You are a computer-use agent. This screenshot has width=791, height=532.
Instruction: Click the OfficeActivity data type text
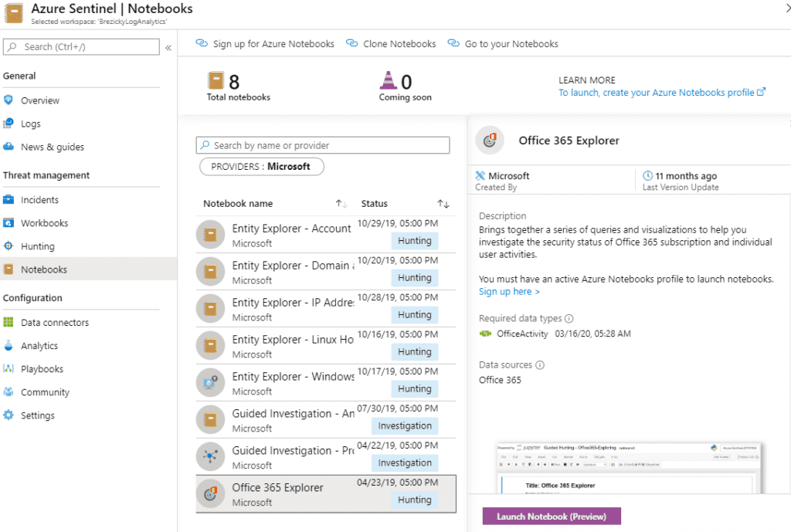pos(522,334)
